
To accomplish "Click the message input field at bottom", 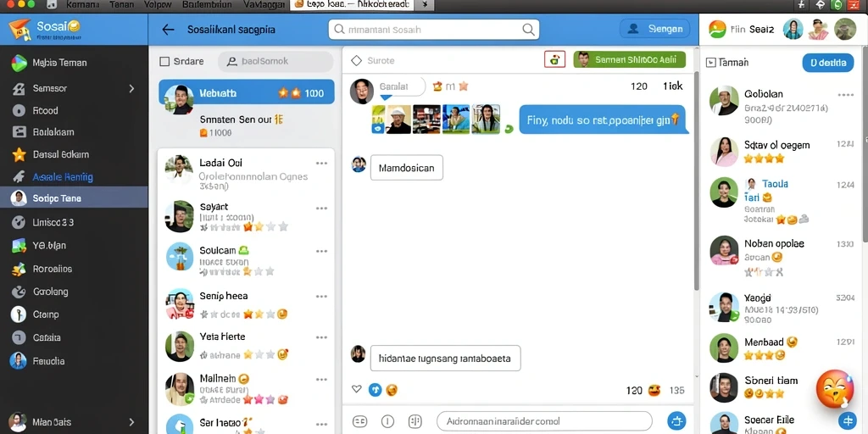I will tap(545, 421).
